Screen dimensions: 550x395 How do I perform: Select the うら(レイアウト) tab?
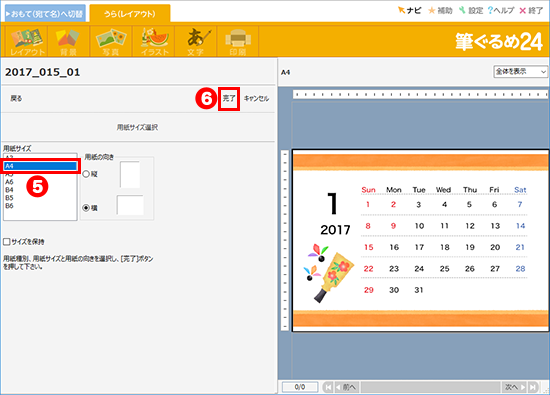[x=130, y=14]
